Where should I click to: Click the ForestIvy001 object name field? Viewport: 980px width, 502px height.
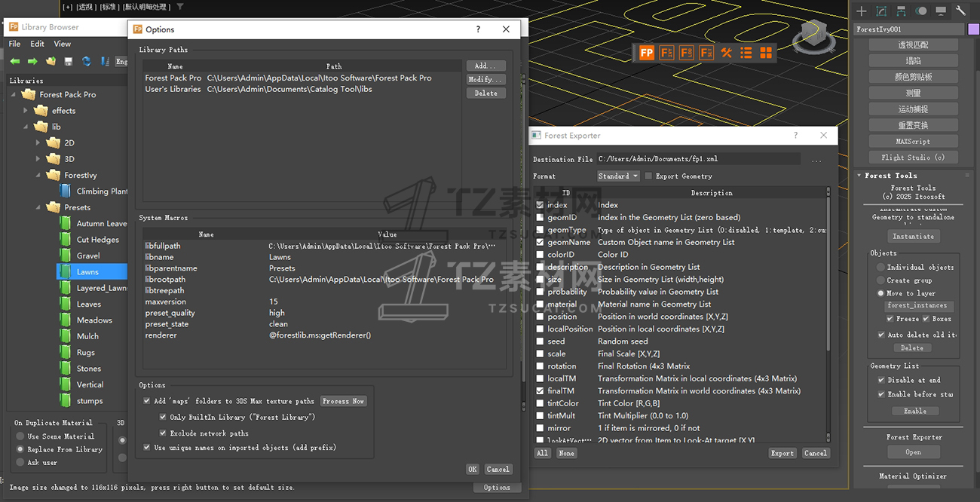[909, 29]
